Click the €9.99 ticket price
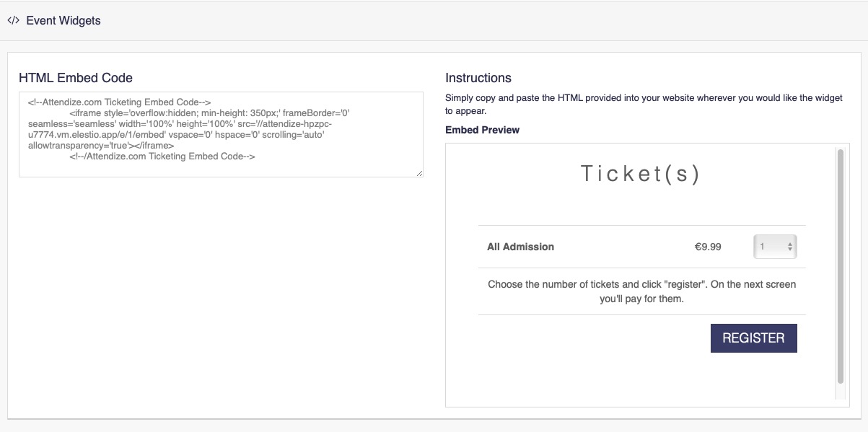 point(708,247)
